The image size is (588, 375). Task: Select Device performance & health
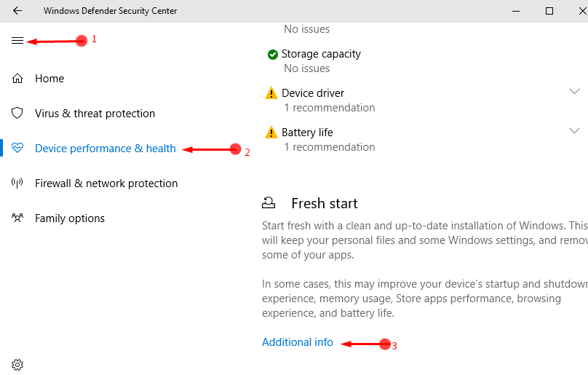(x=106, y=149)
